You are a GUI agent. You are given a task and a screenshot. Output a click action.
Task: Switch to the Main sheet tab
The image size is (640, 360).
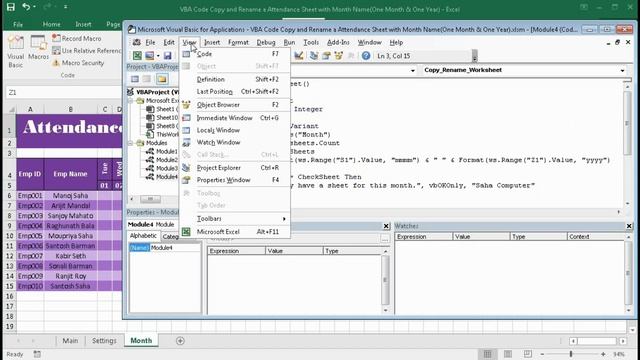(70, 341)
